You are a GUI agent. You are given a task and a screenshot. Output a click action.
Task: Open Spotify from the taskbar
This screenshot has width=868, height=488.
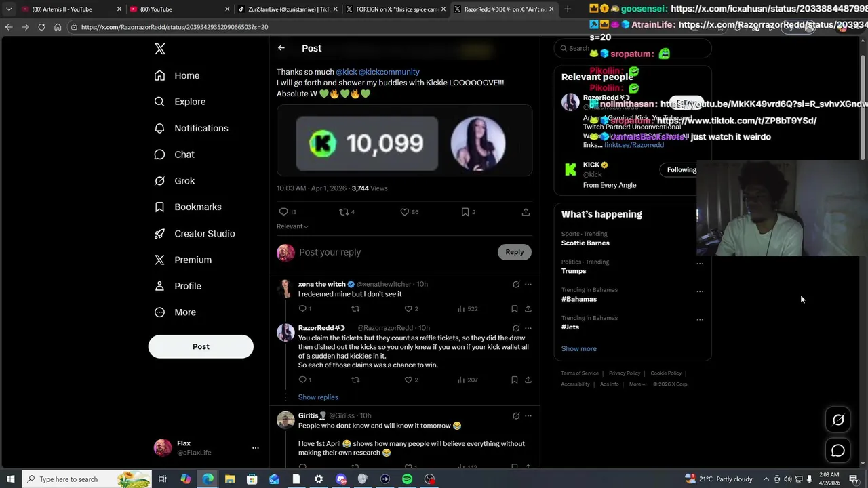(407, 479)
